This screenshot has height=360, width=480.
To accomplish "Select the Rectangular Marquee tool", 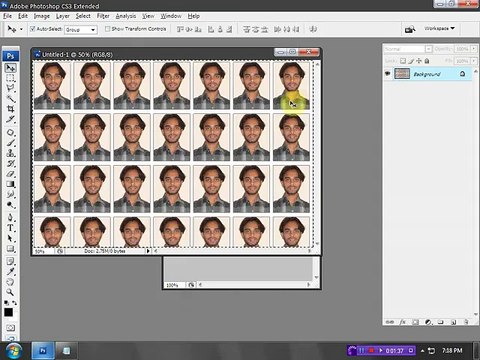I will point(10,78).
